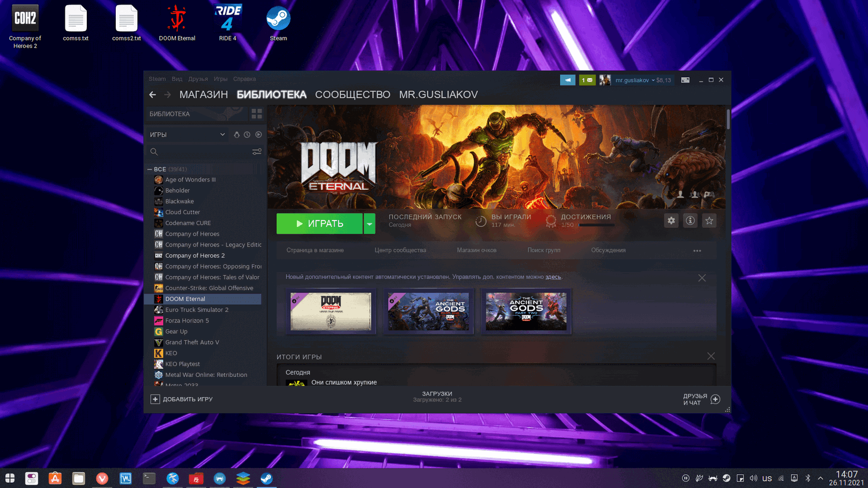The image size is (868, 488).
Task: Select Company of Heroes 2 desktop icon
Action: [25, 27]
